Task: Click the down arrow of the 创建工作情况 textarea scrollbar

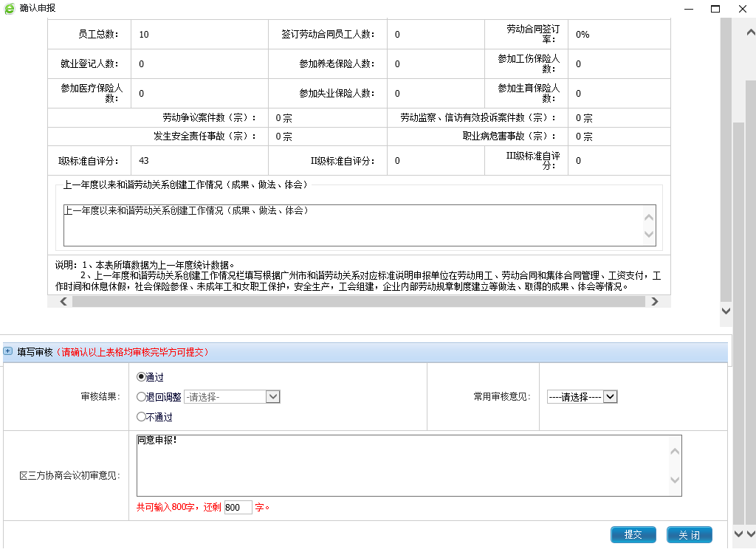Action: coord(649,234)
